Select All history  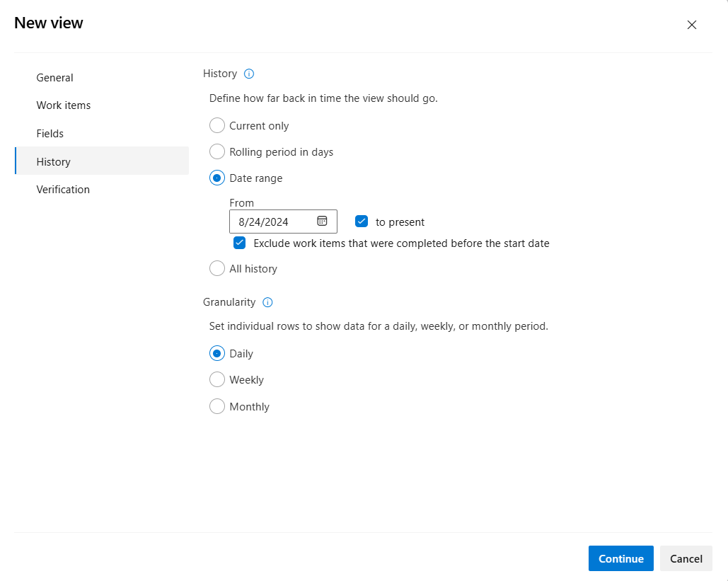coord(217,268)
